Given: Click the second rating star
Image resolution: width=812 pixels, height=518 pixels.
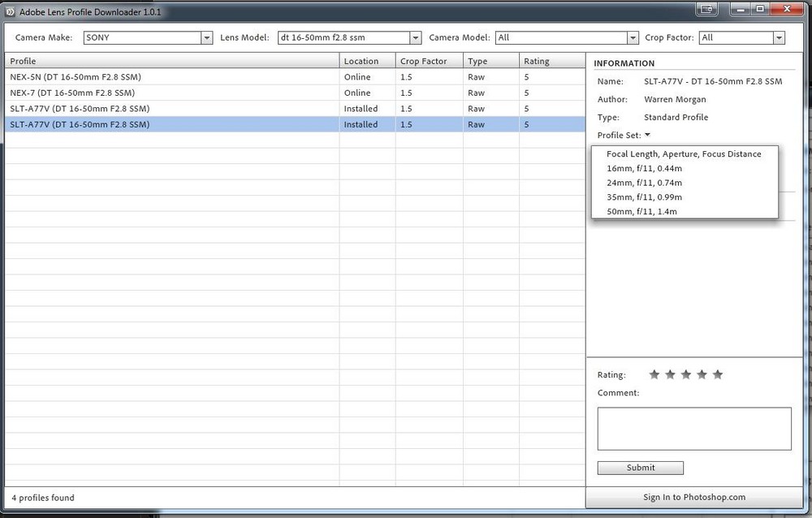Looking at the screenshot, I should 670,374.
